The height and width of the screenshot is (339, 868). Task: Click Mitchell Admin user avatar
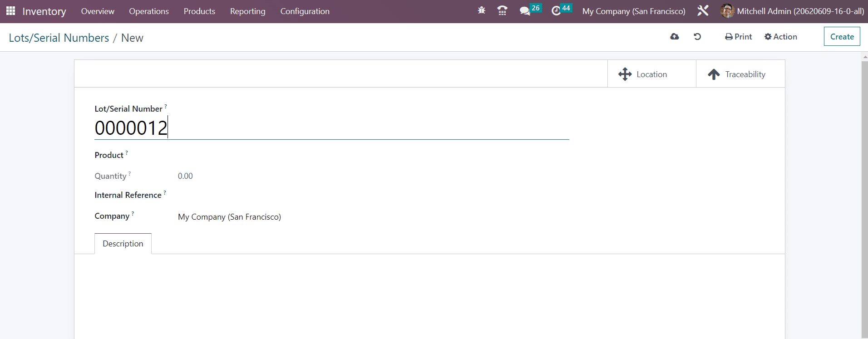[x=727, y=11]
